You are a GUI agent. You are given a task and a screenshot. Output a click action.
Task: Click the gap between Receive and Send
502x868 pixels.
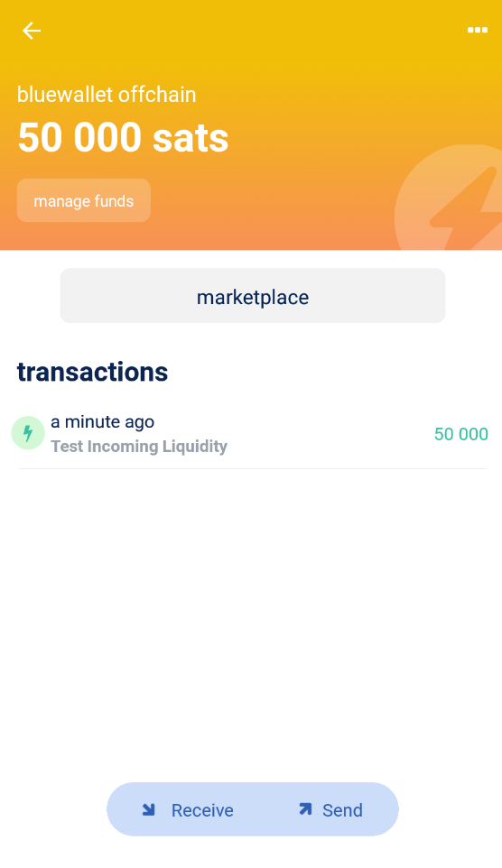pyautogui.click(x=265, y=810)
